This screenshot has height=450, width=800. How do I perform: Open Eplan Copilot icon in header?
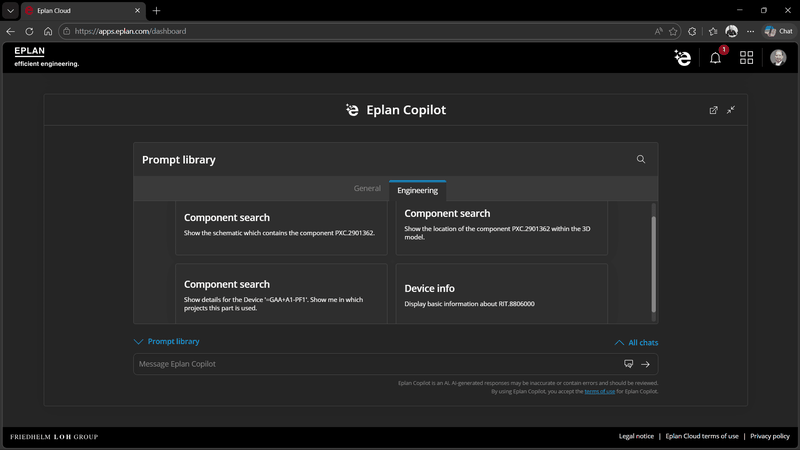[682, 58]
